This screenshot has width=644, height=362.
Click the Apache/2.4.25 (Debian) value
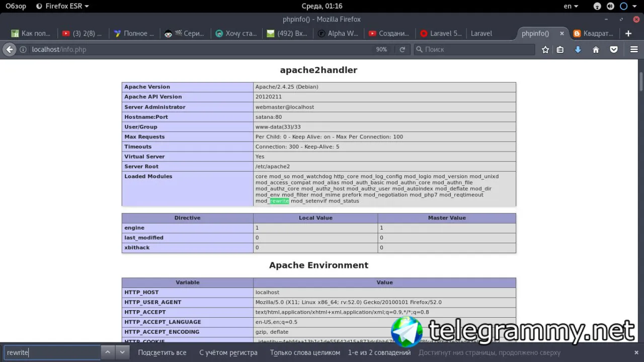pyautogui.click(x=287, y=87)
